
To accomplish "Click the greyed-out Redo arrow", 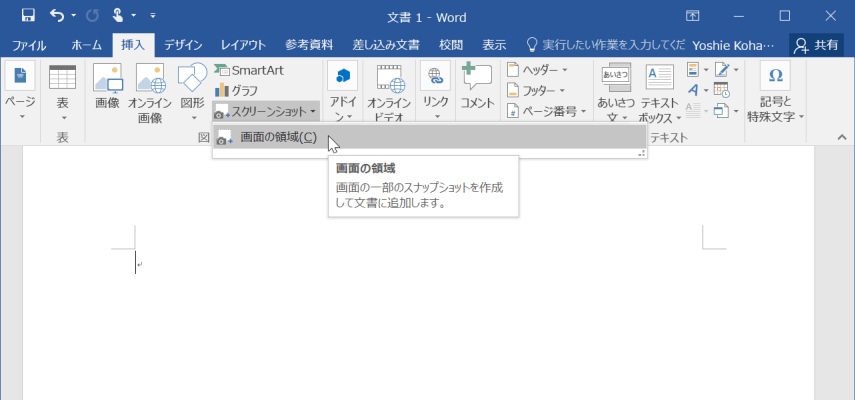I will coord(93,16).
